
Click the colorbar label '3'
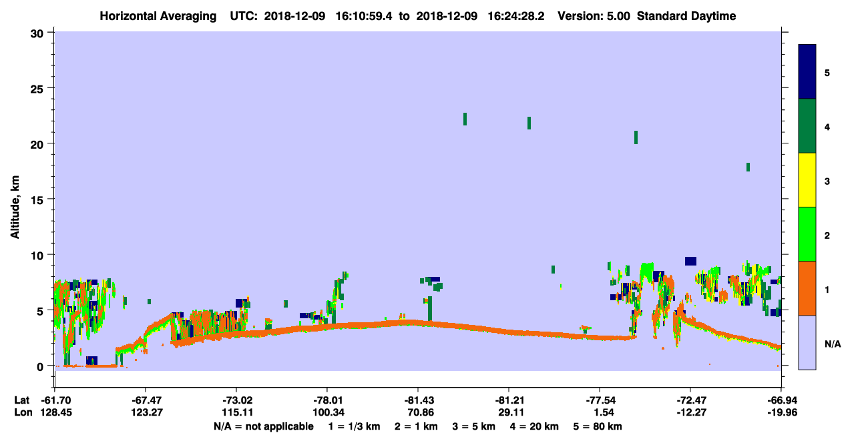click(x=827, y=180)
